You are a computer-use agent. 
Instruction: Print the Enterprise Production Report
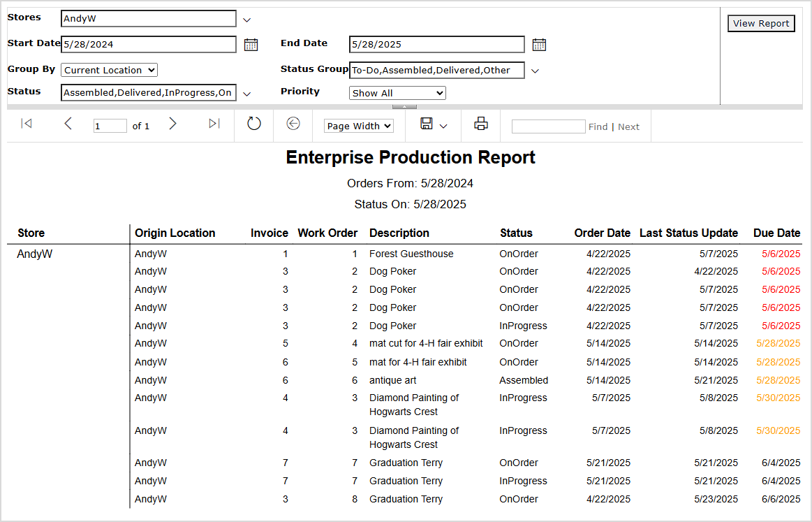pos(480,124)
